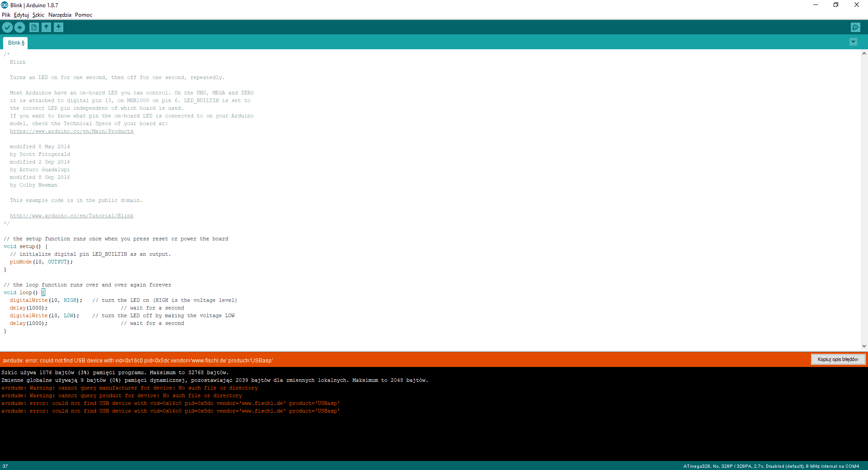Open a sketch using the Open icon
The height and width of the screenshot is (470, 868).
click(46, 28)
